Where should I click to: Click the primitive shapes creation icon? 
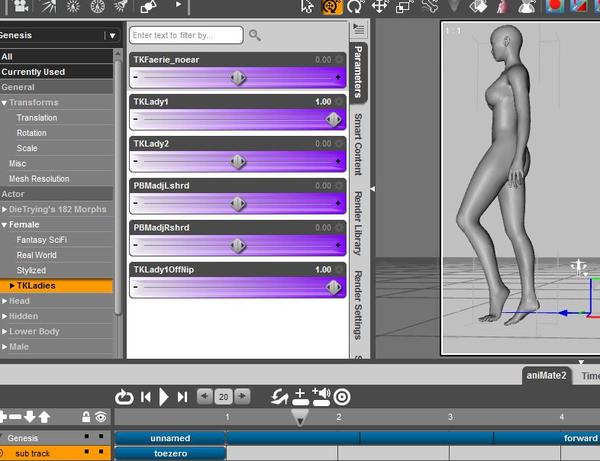pyautogui.click(x=148, y=6)
